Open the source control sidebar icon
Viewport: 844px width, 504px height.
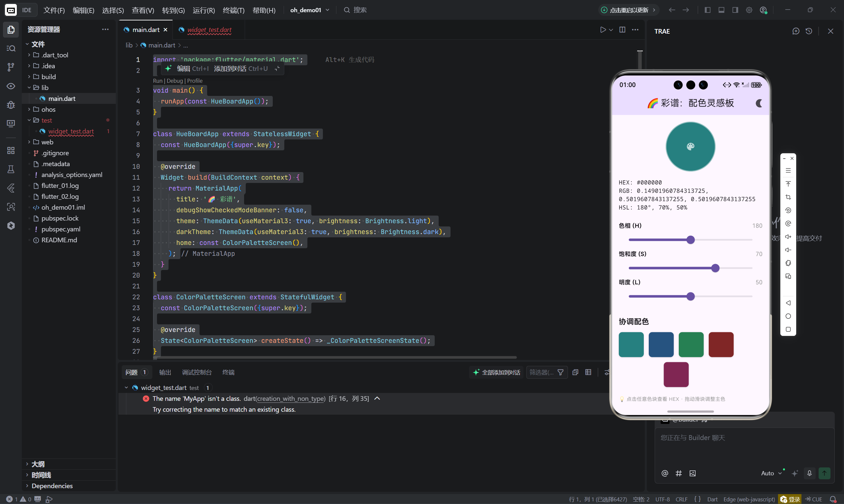coord(11,67)
